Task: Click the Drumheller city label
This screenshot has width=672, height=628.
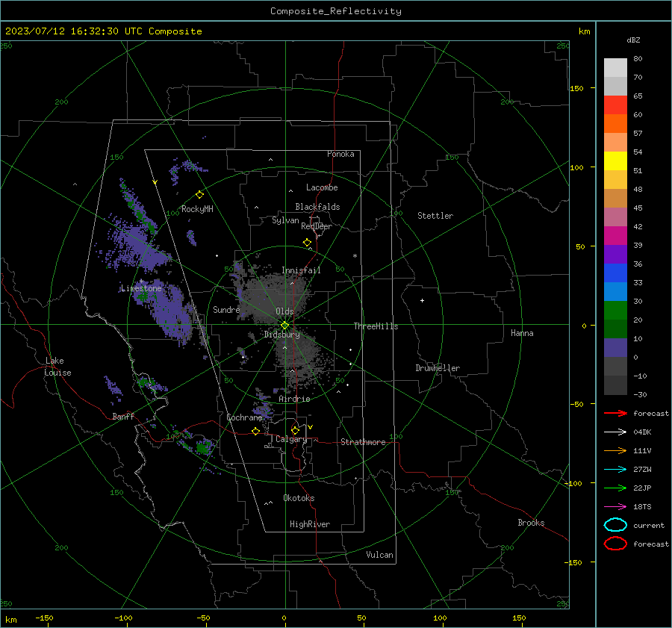Action: (437, 368)
